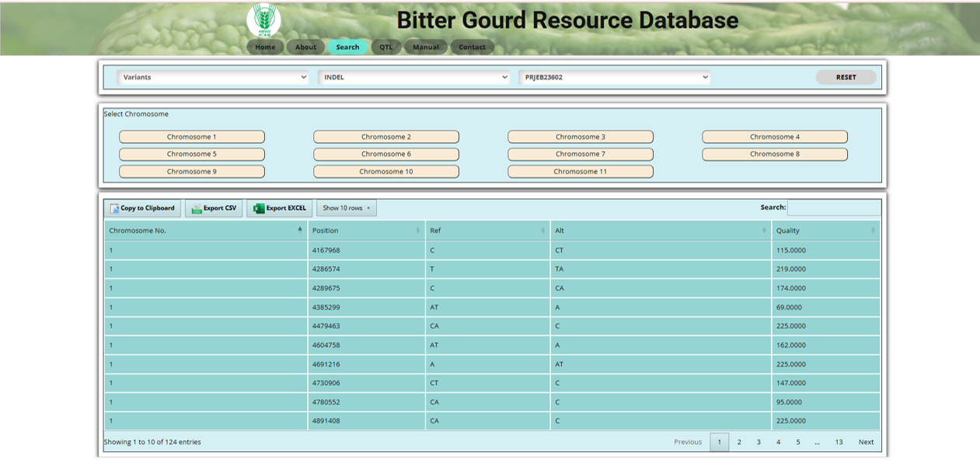This screenshot has height=469, width=980.
Task: Open the Show 10 rows menu
Action: point(347,208)
